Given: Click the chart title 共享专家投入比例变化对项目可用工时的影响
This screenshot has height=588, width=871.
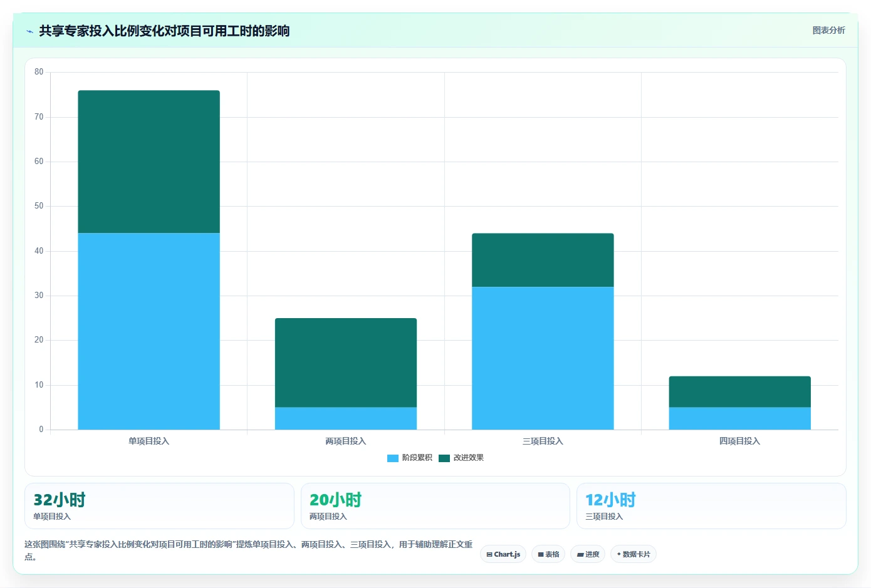Looking at the screenshot, I should click(x=164, y=31).
